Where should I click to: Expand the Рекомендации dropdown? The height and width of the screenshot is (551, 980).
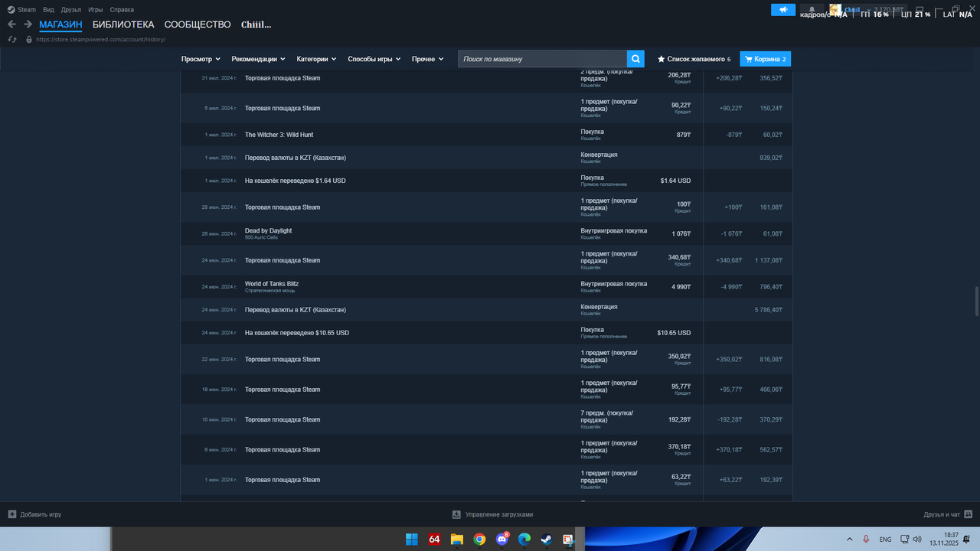click(259, 59)
